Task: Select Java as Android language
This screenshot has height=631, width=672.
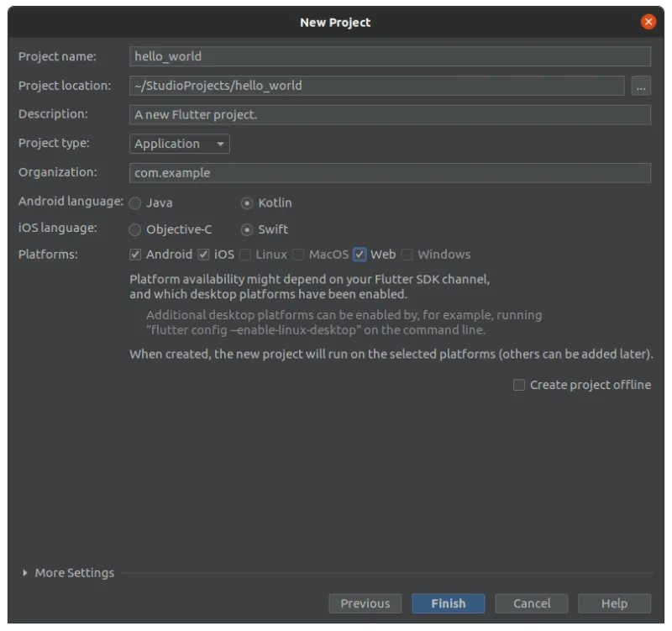Action: pyautogui.click(x=135, y=203)
